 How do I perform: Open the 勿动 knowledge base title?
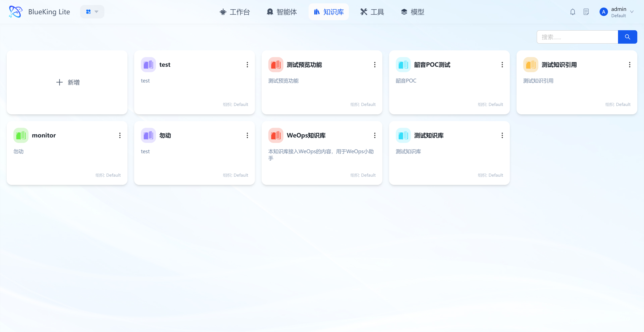coord(165,135)
